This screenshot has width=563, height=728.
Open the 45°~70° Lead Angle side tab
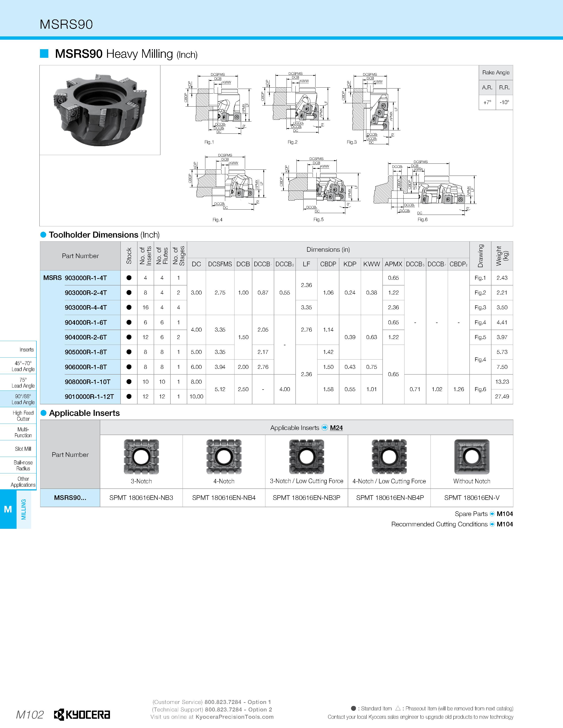tap(18, 366)
